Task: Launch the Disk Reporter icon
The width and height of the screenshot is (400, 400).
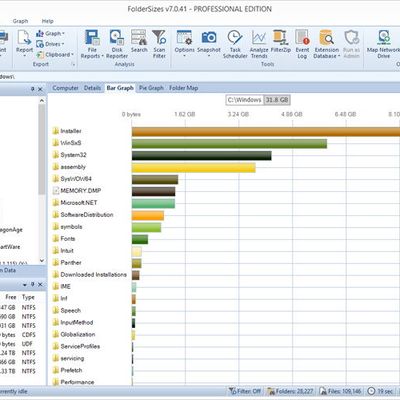Action: point(117,44)
